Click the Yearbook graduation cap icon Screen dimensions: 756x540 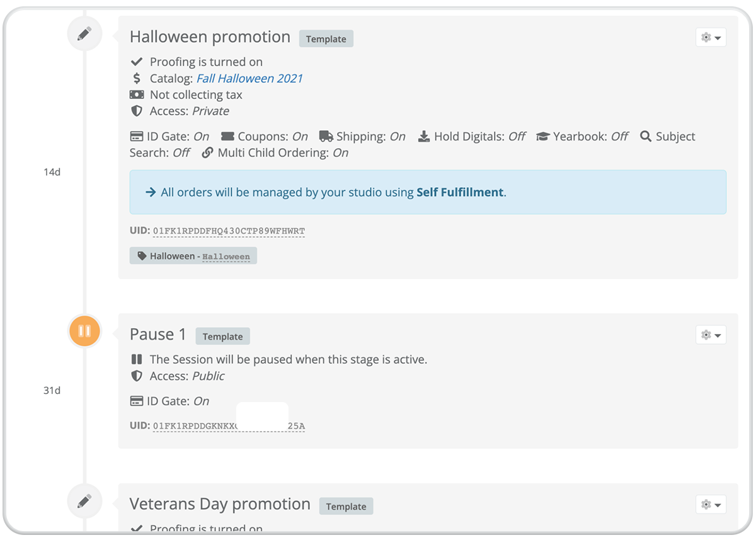click(x=542, y=136)
